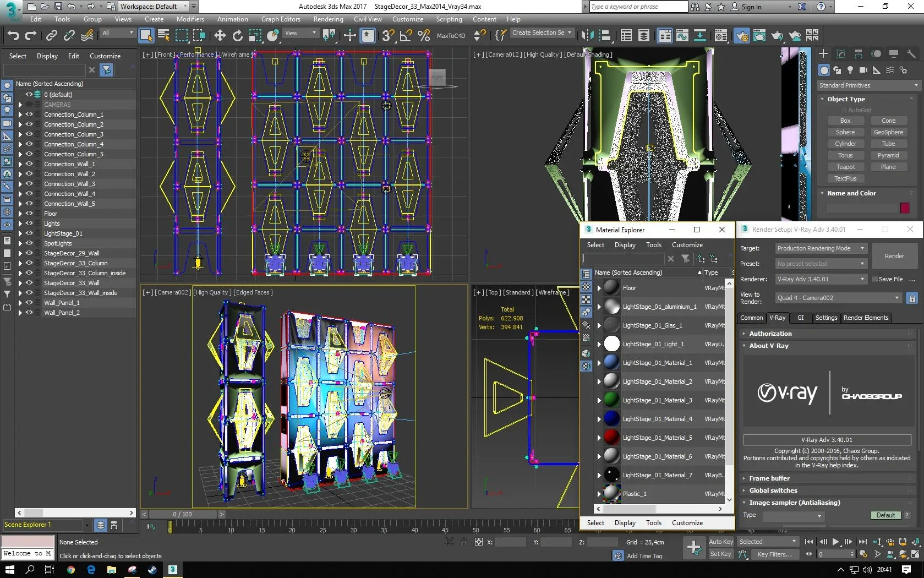
Task: Click the Set Keys large plus icon
Action: pos(694,547)
